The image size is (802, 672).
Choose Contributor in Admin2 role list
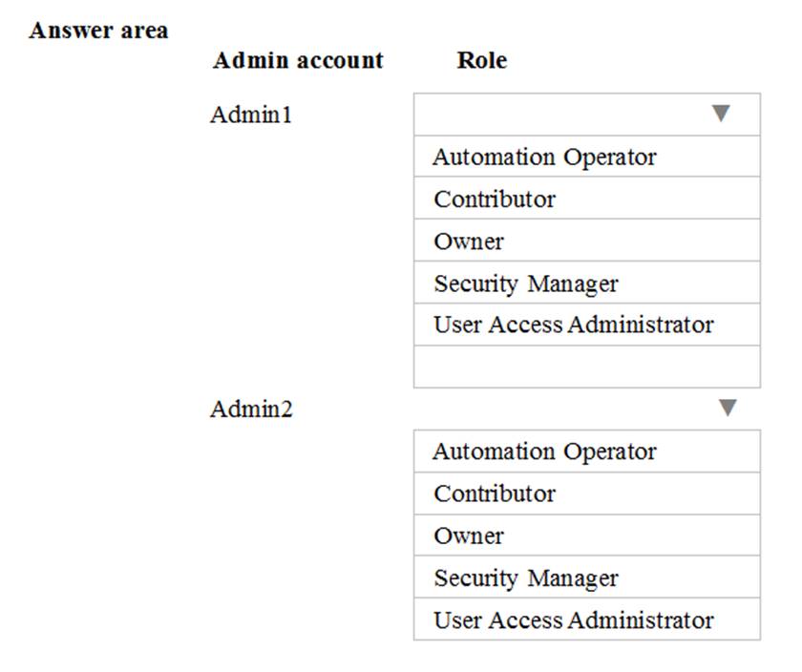point(495,493)
